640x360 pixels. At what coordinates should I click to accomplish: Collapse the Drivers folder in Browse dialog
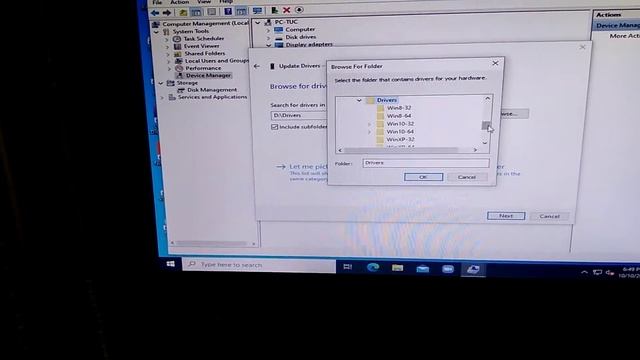(359, 100)
